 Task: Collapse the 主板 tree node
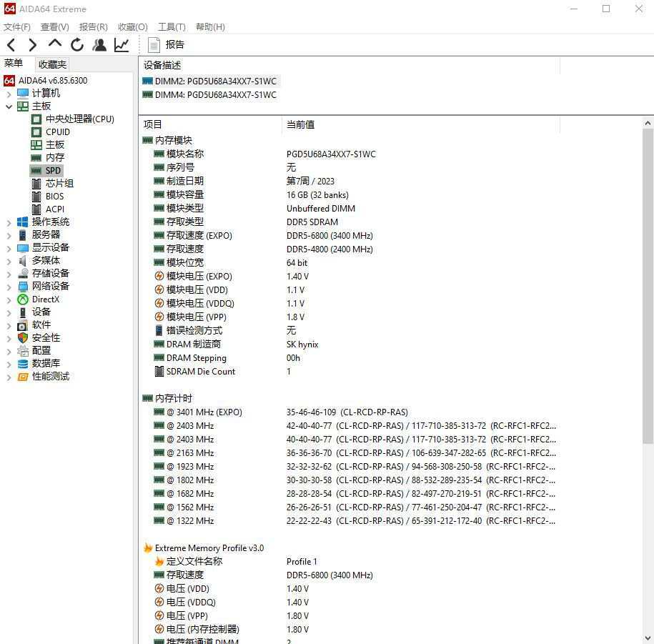point(9,106)
